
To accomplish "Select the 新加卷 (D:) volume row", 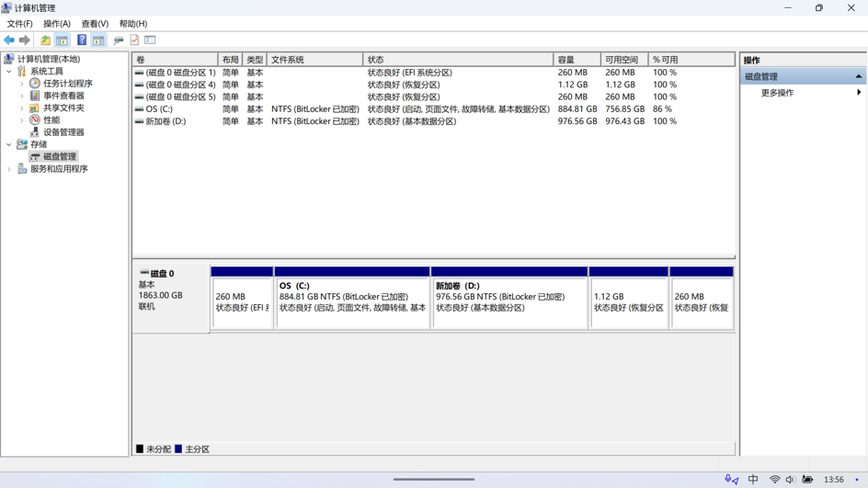I will point(433,121).
